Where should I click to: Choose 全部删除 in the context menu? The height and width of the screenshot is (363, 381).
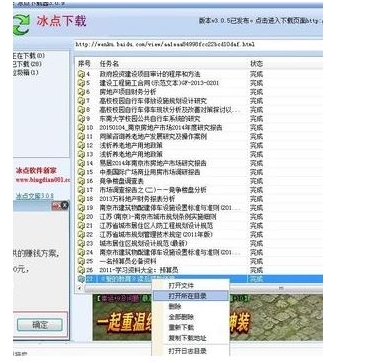[x=181, y=317]
